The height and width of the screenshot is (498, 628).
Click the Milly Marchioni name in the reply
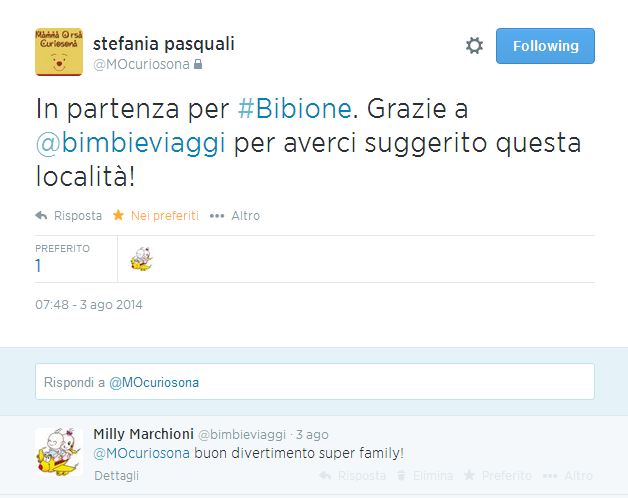point(141,434)
